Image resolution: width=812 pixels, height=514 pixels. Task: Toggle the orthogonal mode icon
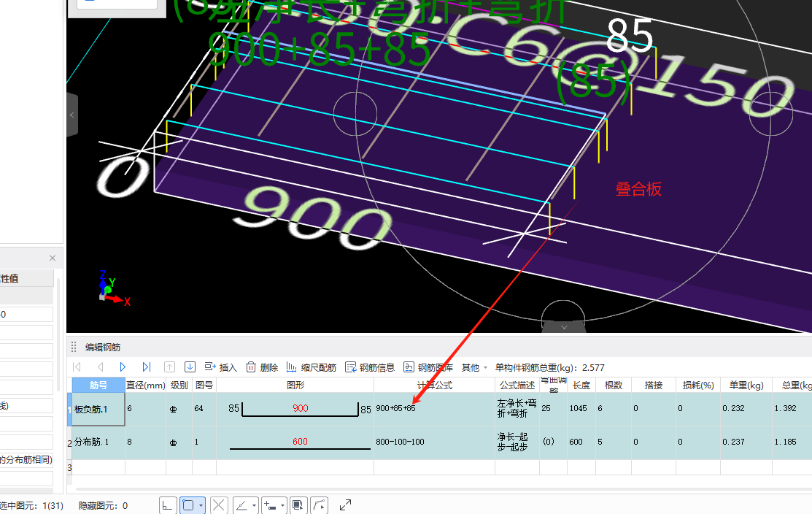pos(167,505)
